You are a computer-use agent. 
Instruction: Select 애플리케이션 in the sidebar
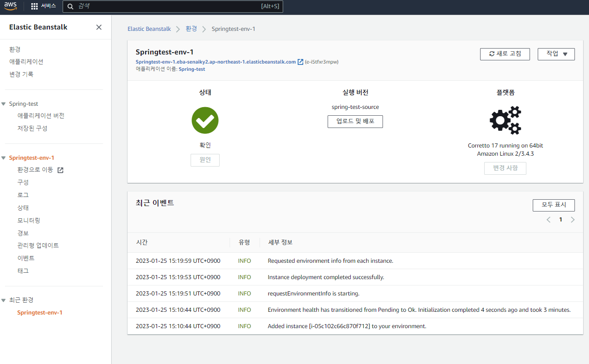(26, 62)
